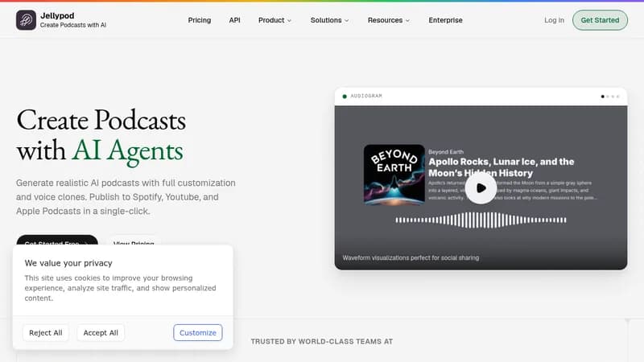This screenshot has height=362, width=644.
Task: Open the Pricing page in navigation
Action: (199, 20)
